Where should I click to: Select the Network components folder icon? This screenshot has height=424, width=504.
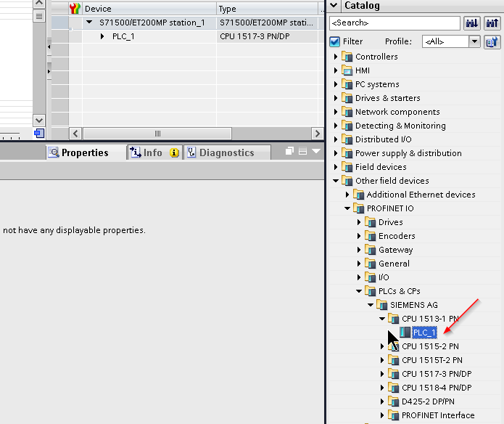tap(347, 112)
